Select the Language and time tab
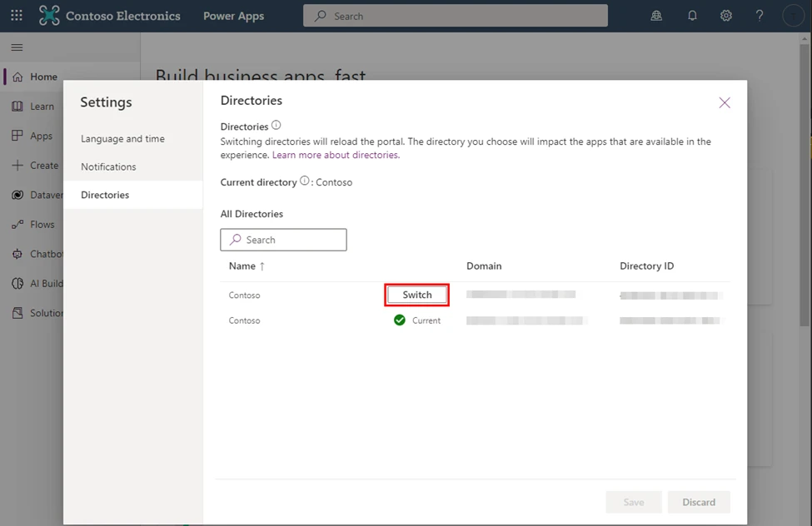The width and height of the screenshot is (812, 526). (122, 139)
